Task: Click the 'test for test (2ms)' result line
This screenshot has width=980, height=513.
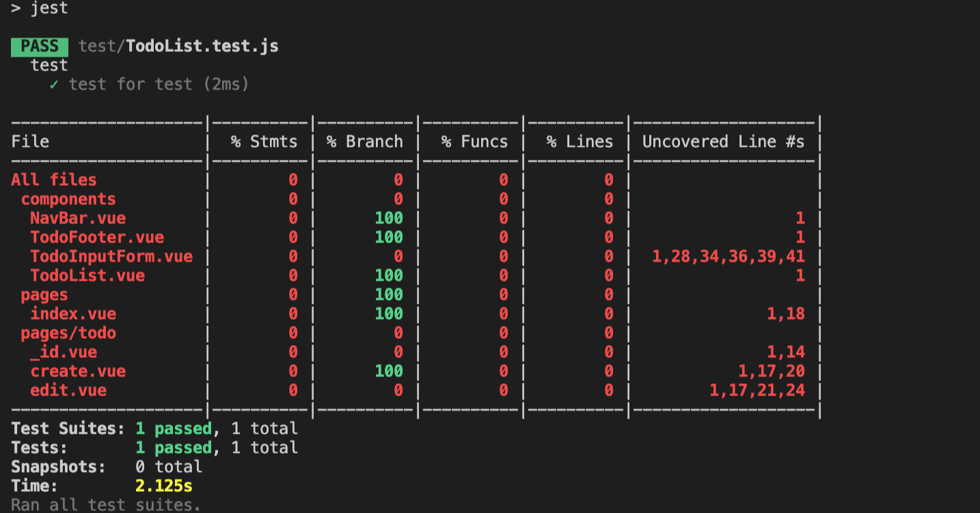Action: point(159,85)
